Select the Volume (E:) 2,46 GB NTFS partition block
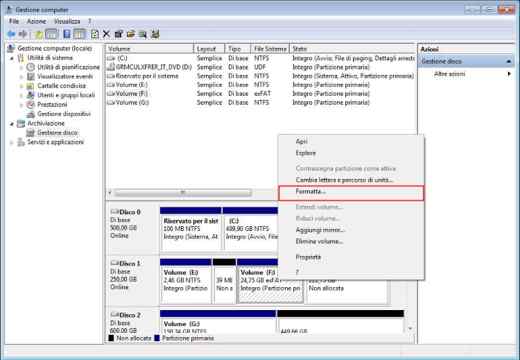 click(x=186, y=281)
